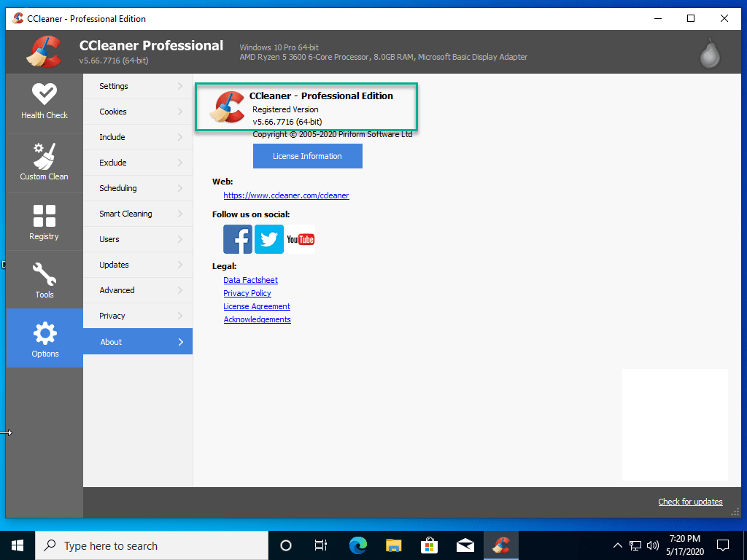Image resolution: width=747 pixels, height=560 pixels.
Task: Click CCleaner taskbar icon
Action: (x=501, y=545)
